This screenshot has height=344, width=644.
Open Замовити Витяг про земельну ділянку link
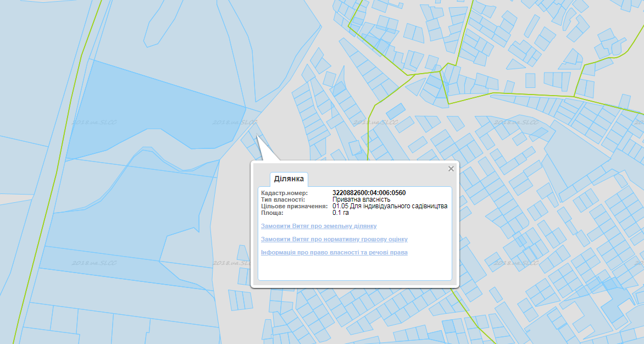(319, 226)
